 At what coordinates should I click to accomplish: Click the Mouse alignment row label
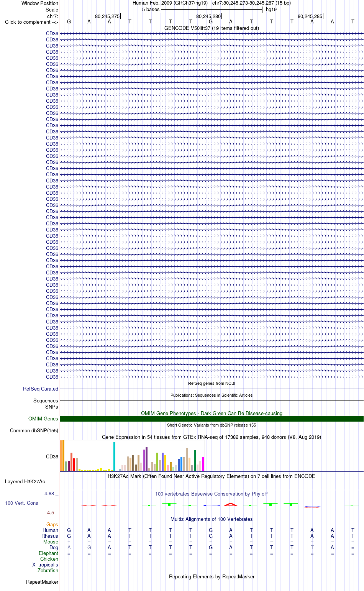51,542
